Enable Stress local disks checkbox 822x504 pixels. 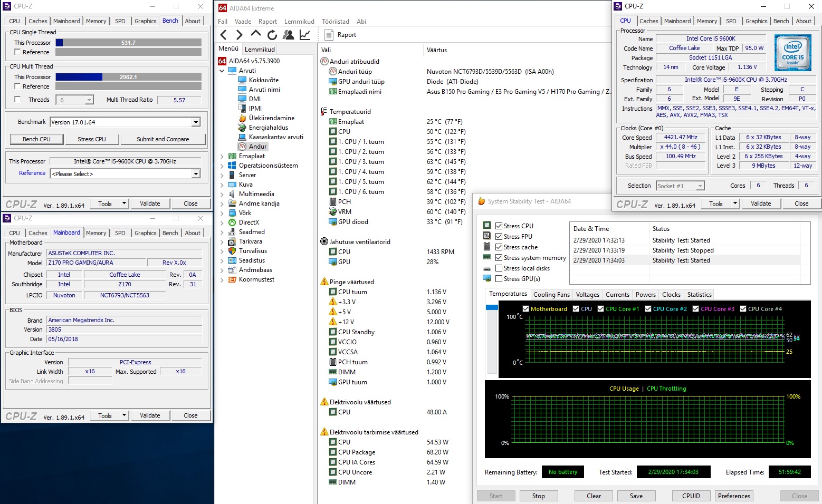pyautogui.click(x=499, y=268)
